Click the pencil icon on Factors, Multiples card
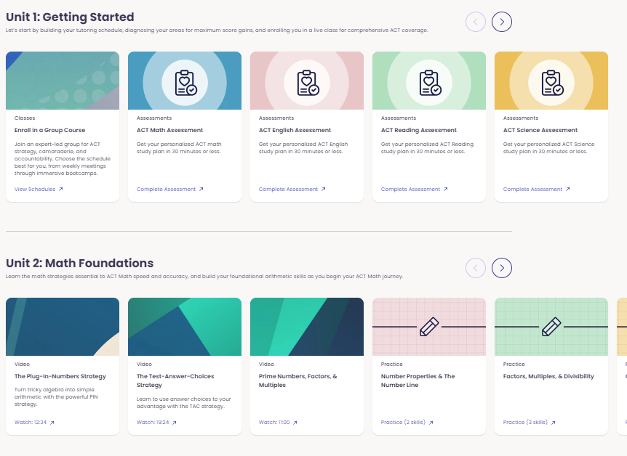The width and height of the screenshot is (627, 456). pyautogui.click(x=551, y=326)
